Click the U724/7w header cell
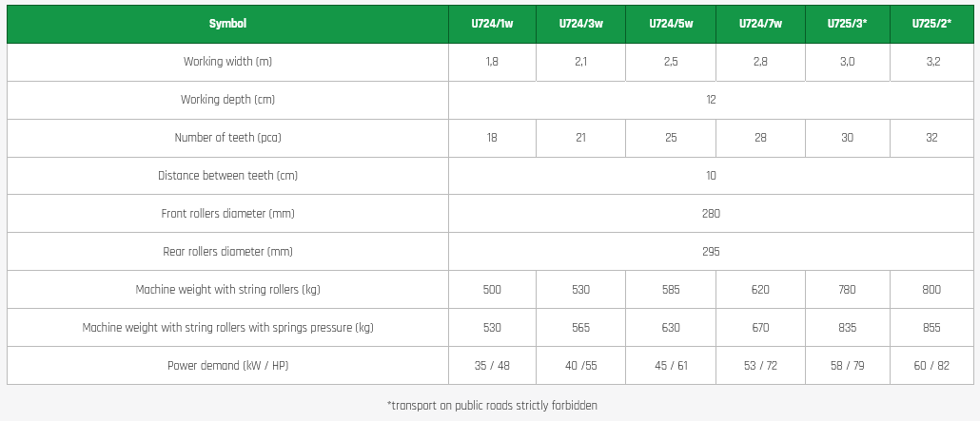This screenshot has height=421, width=980. (x=760, y=24)
